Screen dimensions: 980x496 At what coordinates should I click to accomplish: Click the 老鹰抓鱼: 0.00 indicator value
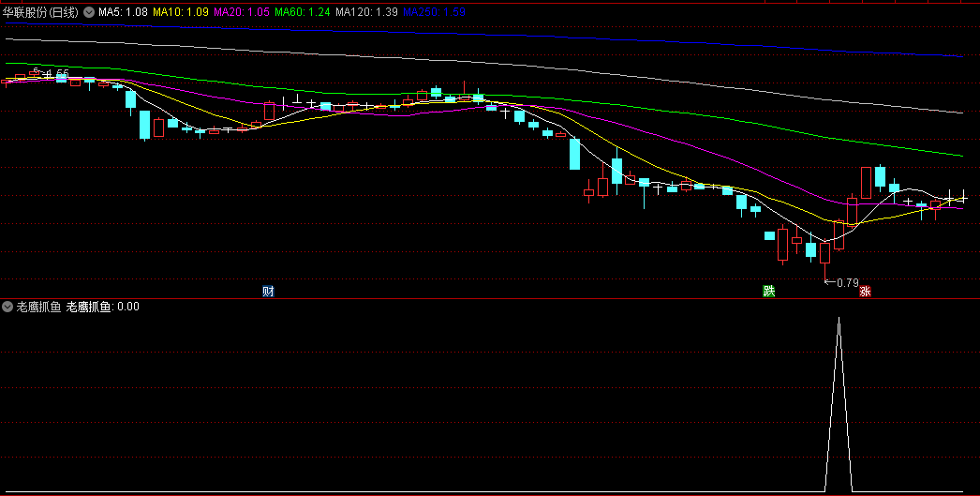coord(102,307)
